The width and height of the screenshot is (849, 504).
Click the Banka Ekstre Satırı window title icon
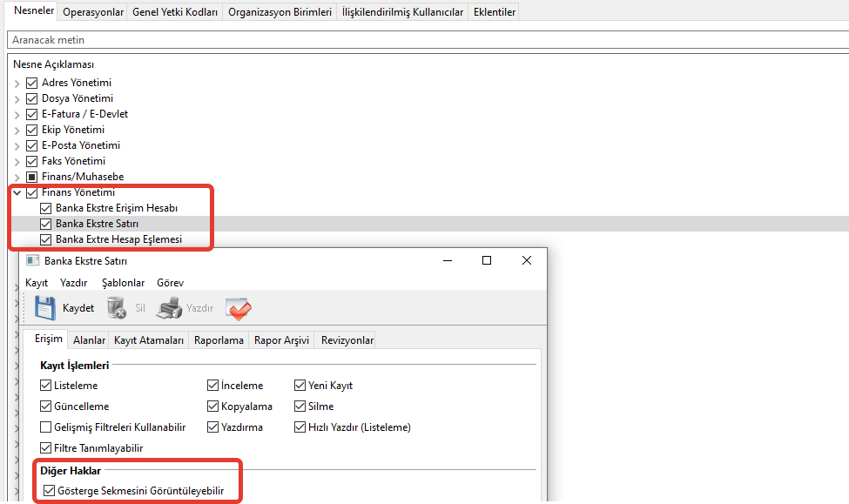[x=33, y=260]
